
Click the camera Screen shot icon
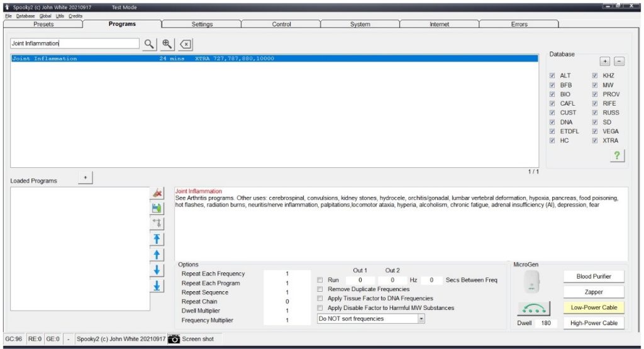point(174,339)
